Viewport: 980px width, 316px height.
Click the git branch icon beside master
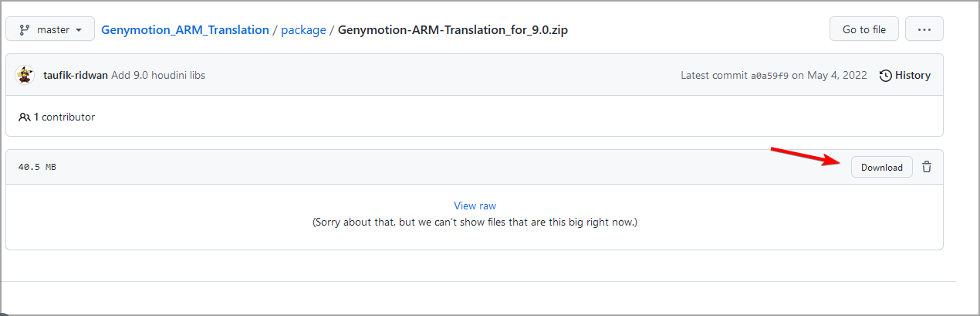25,29
